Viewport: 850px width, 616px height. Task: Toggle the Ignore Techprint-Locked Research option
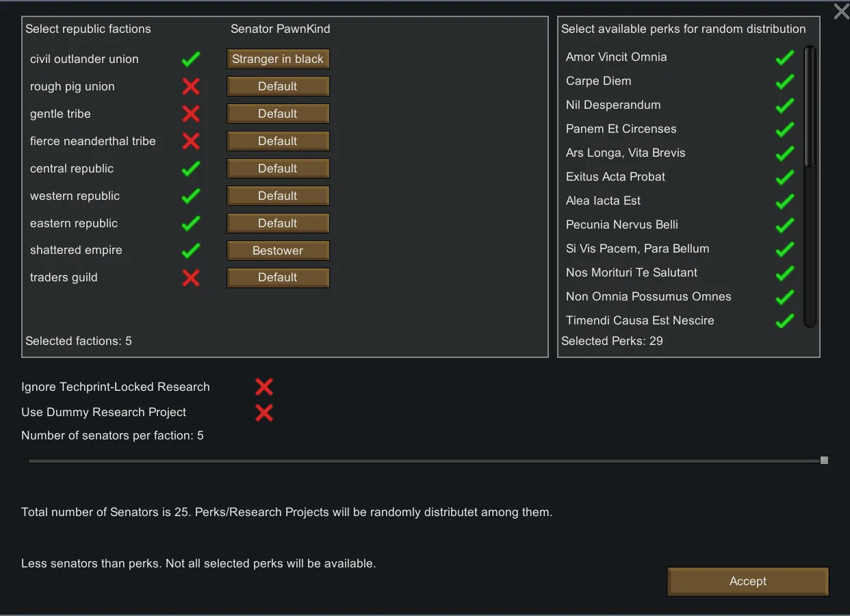point(264,387)
